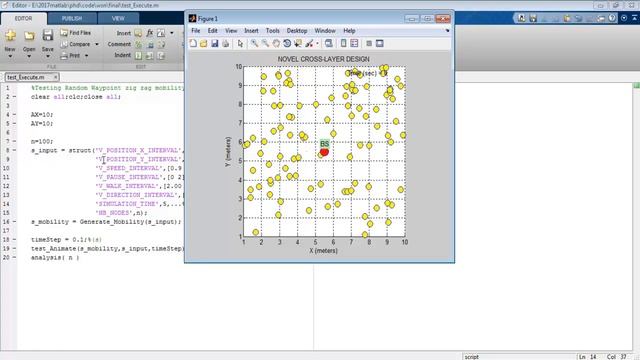Click the BS label in the plot
Viewport: 640px width, 360px height.
click(324, 144)
